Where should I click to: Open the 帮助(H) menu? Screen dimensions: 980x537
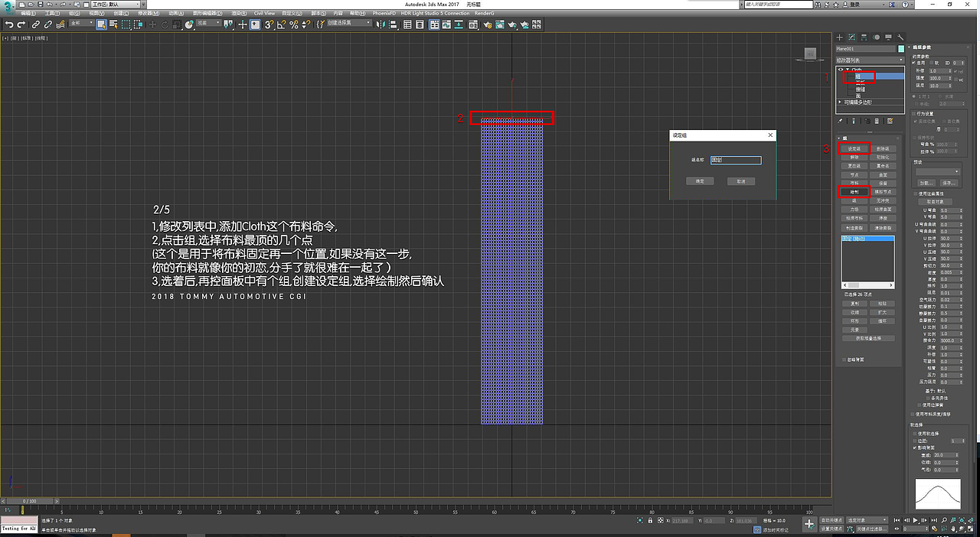click(357, 13)
